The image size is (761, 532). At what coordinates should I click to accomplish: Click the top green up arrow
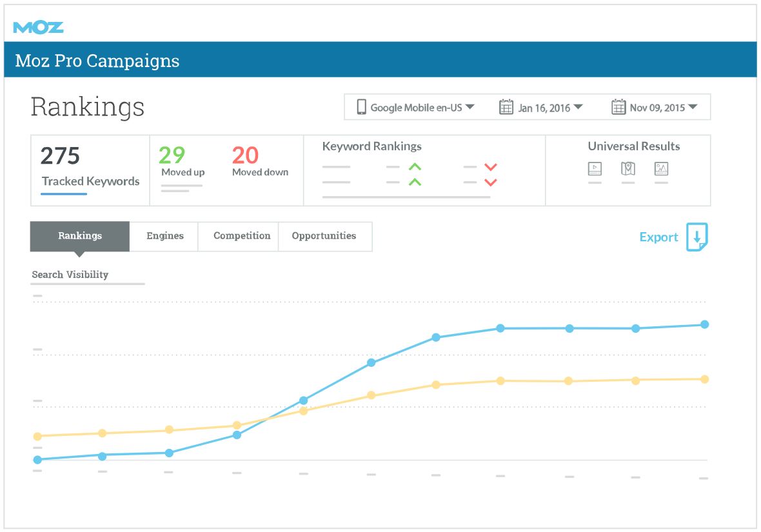415,168
